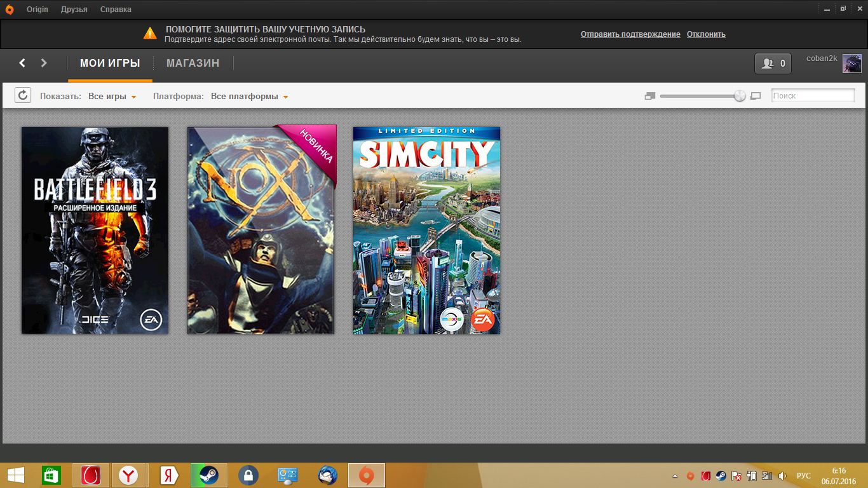Viewport: 868px width, 488px height.
Task: Expand the Все платформы dropdown
Action: [250, 97]
